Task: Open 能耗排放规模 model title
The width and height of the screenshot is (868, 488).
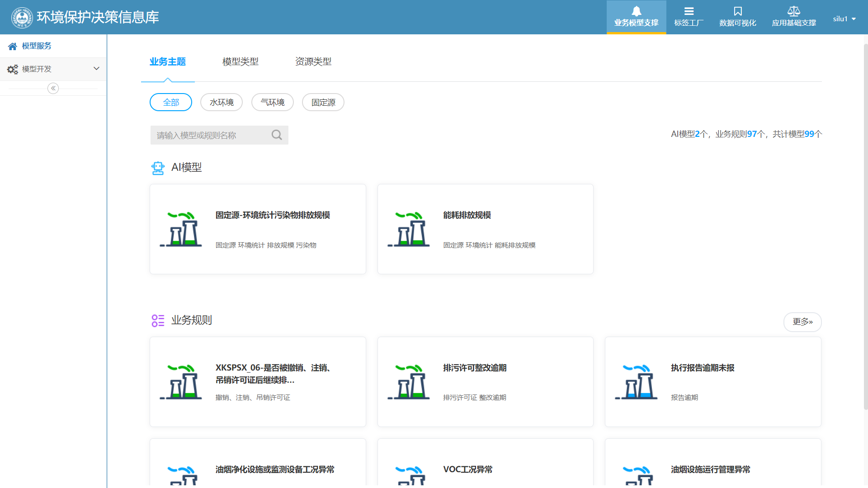Action: click(x=467, y=215)
